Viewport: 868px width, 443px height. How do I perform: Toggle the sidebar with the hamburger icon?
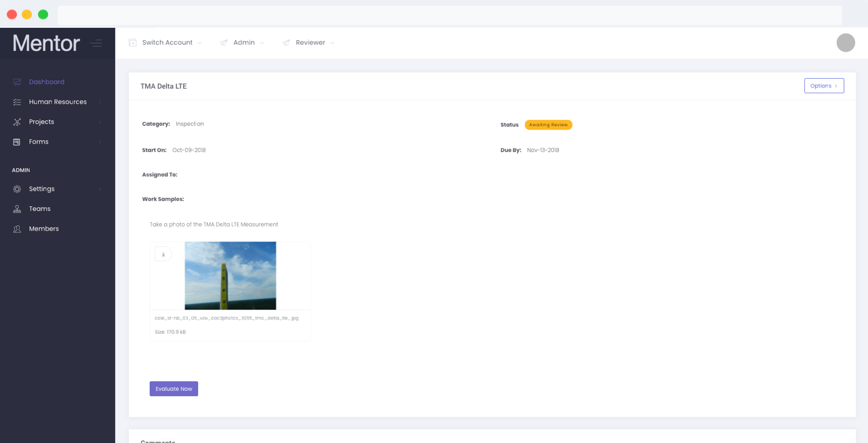pyautogui.click(x=96, y=43)
